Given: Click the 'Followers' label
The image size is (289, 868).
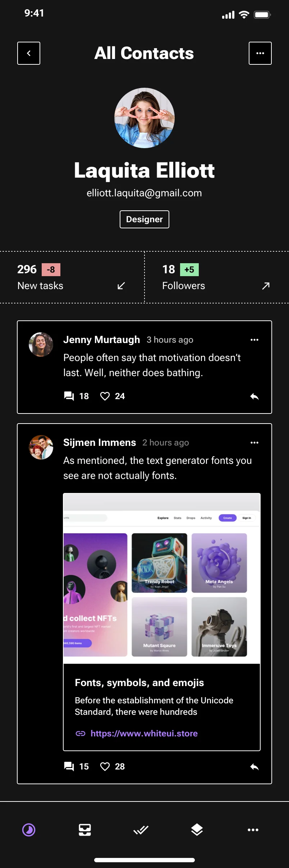Looking at the screenshot, I should tap(184, 286).
